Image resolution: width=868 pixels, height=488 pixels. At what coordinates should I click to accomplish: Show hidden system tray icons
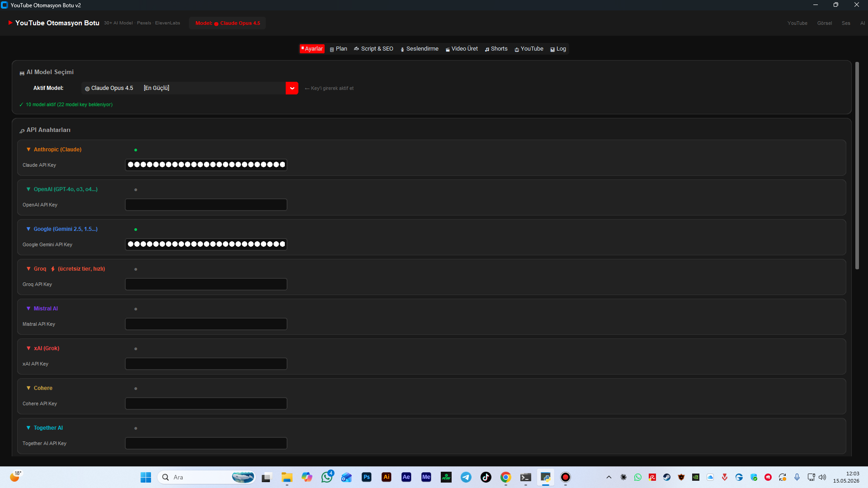(x=609, y=477)
